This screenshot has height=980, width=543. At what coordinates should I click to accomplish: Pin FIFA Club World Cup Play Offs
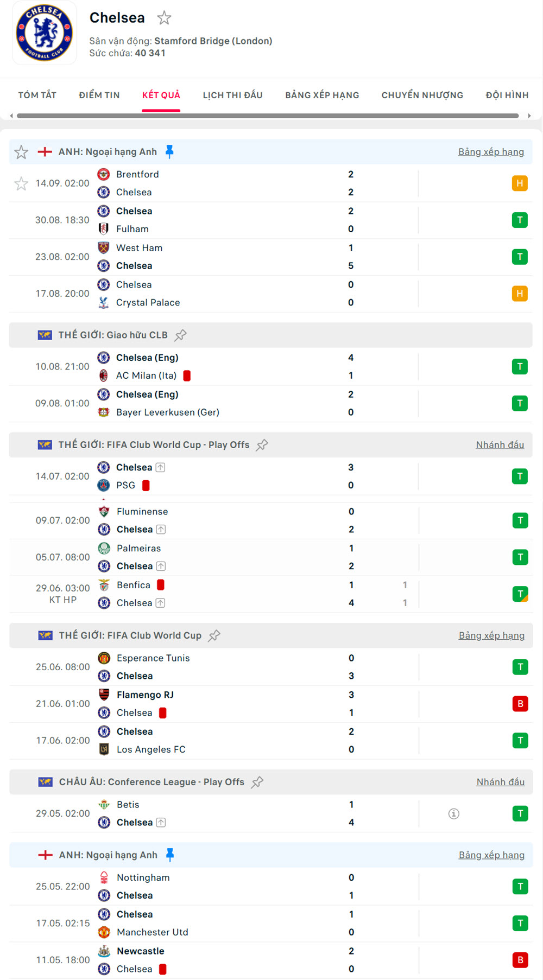tap(262, 445)
